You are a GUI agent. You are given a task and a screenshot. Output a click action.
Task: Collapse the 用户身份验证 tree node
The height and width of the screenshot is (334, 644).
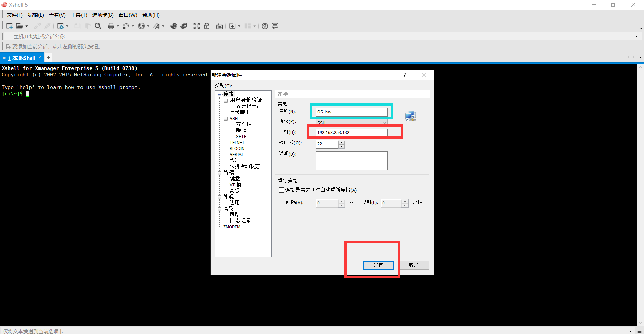pyautogui.click(x=226, y=101)
